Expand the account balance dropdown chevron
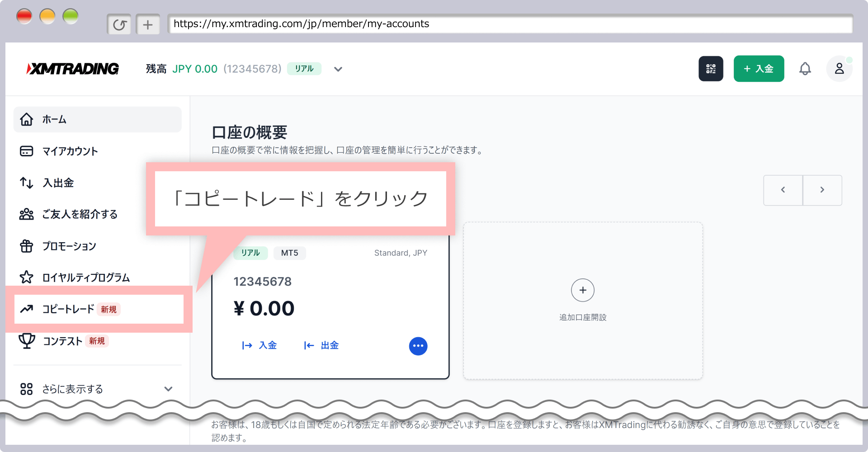The width and height of the screenshot is (868, 452). [x=338, y=69]
